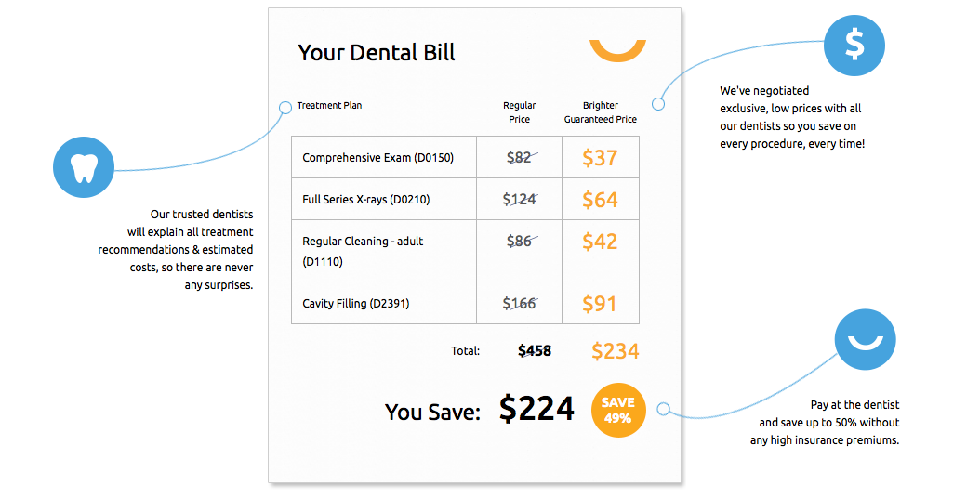This screenshot has width=980, height=498.
Task: Click connector dot beside Treatment Plan
Action: coord(285,108)
